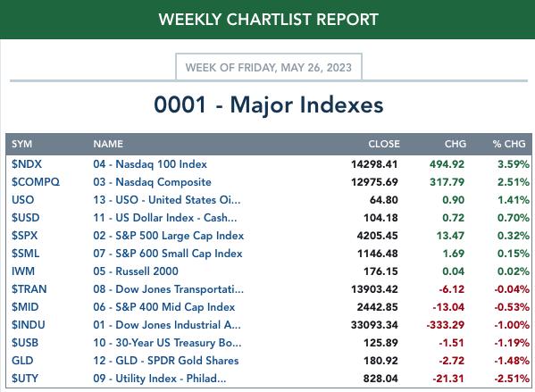Open the Dow Jones Industrial Average link
This screenshot has width=535, height=392.
click(x=167, y=325)
